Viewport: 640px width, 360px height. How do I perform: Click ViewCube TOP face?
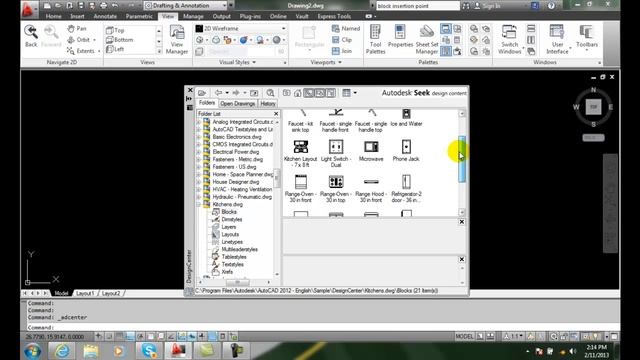pyautogui.click(x=593, y=107)
